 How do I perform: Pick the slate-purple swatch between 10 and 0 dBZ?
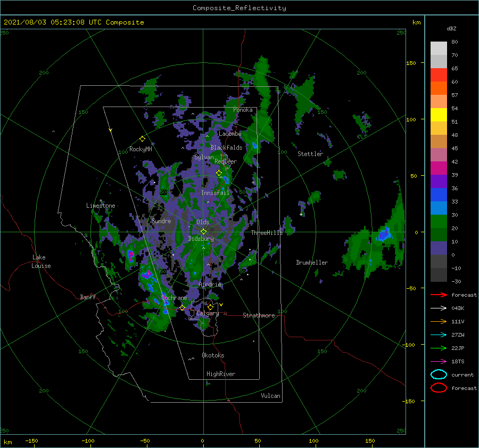click(439, 248)
